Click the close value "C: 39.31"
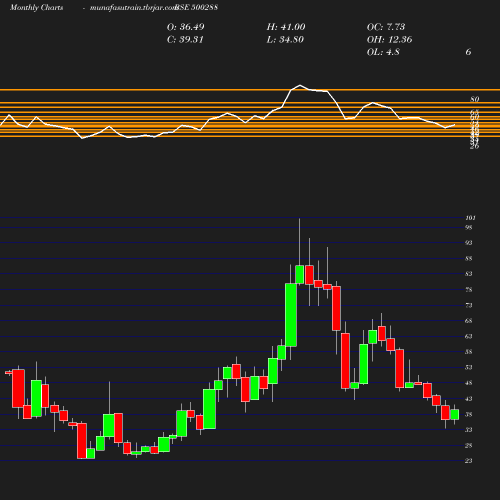Screen dimensions: 500x500 [185, 40]
